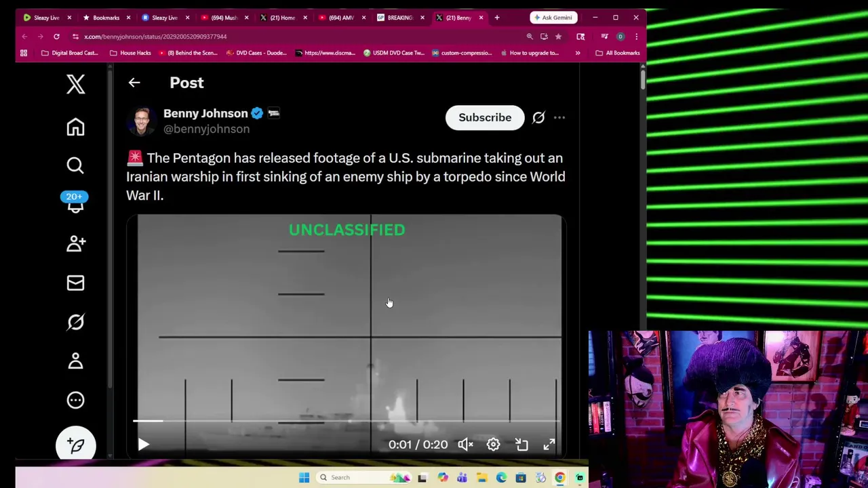The image size is (868, 488).
Task: Subscribe to Benny Johnson
Action: 485,117
